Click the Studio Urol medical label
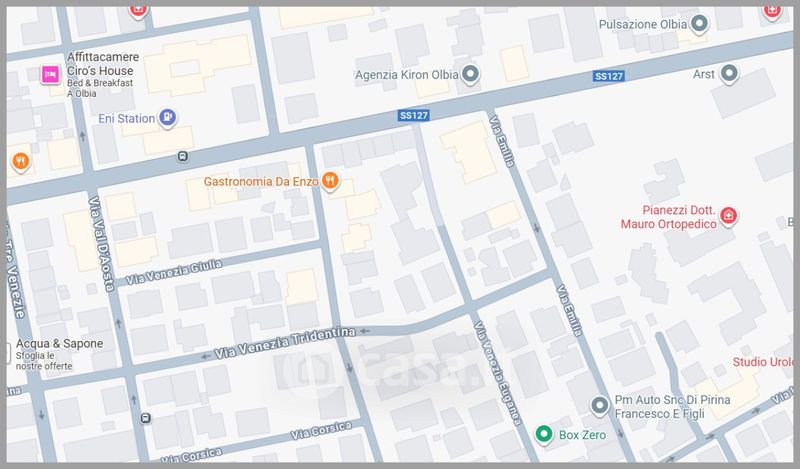800x469 pixels. coord(763,362)
